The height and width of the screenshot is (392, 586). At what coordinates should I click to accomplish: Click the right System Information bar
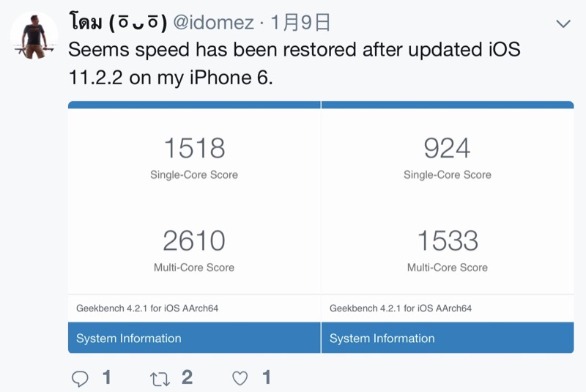click(447, 339)
